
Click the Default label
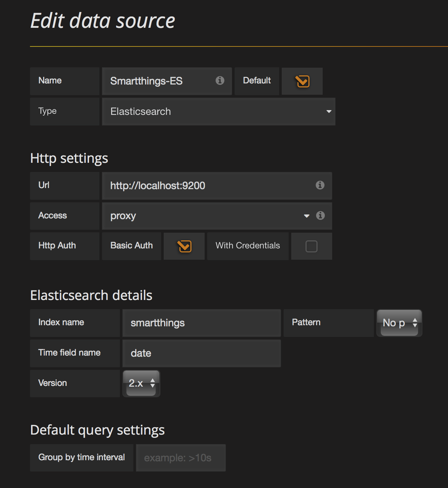coord(257,80)
